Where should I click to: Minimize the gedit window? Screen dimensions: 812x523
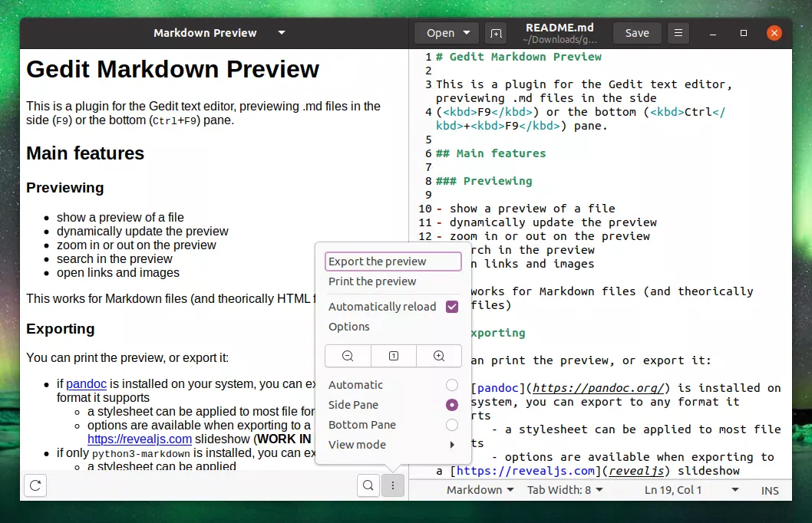(713, 33)
